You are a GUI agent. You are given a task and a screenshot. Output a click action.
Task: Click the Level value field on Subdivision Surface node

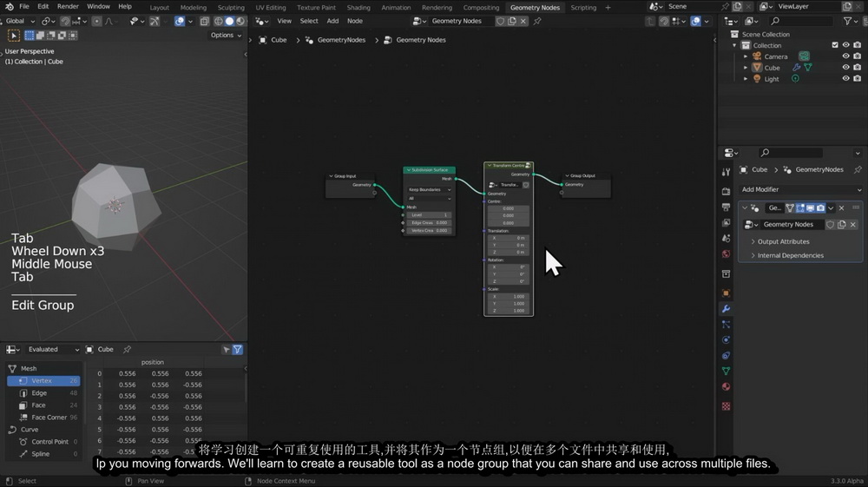point(429,214)
